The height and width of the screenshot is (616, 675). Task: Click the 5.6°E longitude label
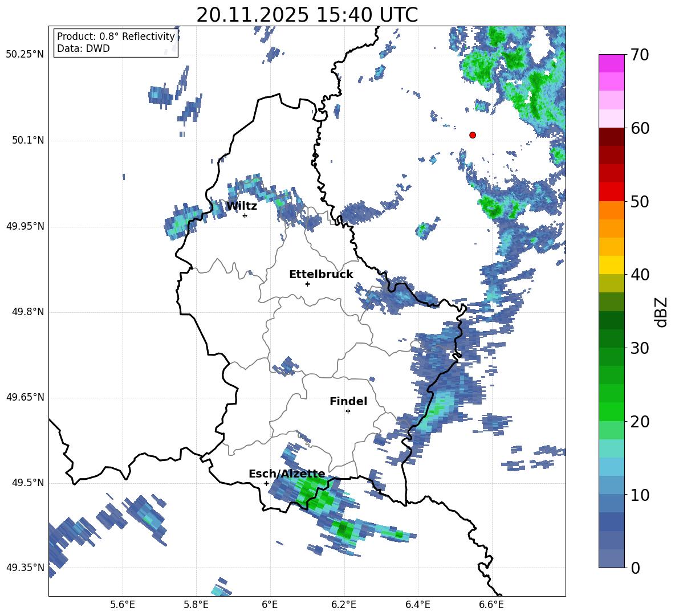pos(123,605)
